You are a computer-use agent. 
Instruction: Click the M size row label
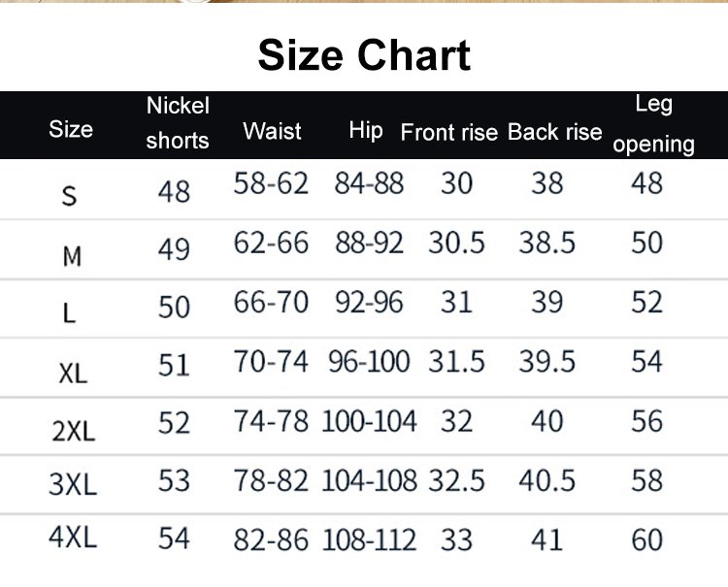point(71,255)
